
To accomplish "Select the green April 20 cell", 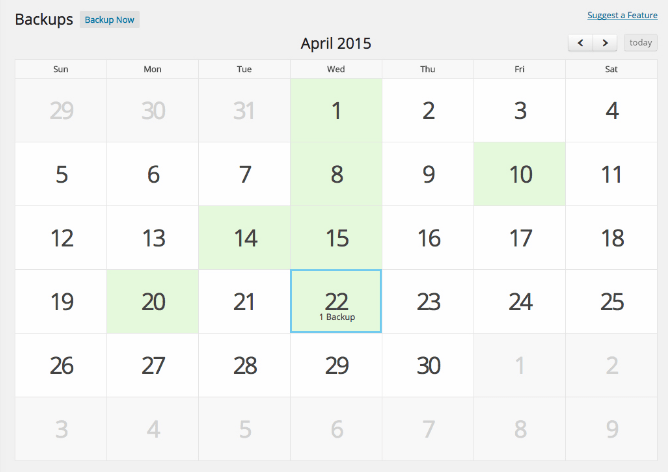I will tap(153, 301).
